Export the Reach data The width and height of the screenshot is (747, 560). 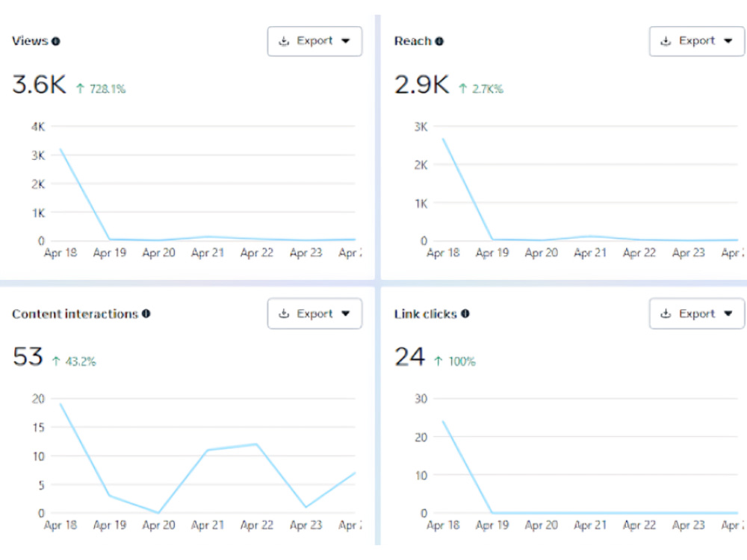[x=696, y=41]
